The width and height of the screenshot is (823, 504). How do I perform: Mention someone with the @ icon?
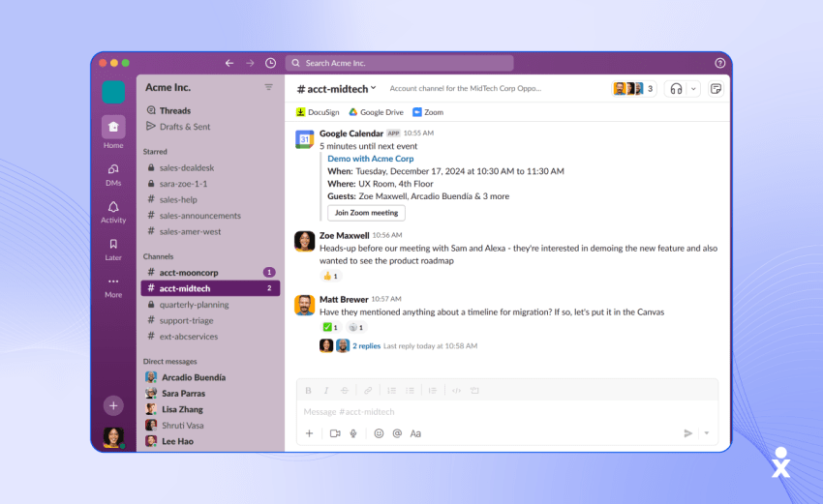[x=397, y=433]
